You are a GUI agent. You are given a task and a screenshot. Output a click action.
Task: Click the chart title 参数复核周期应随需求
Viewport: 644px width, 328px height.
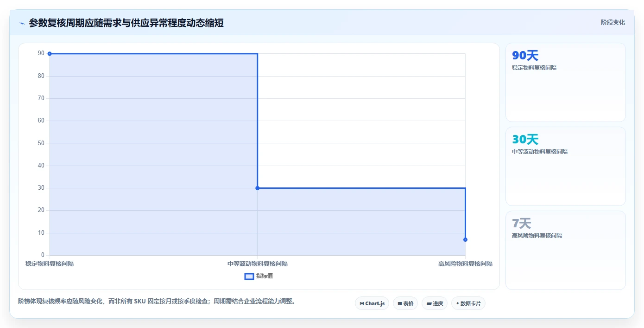tap(126, 23)
